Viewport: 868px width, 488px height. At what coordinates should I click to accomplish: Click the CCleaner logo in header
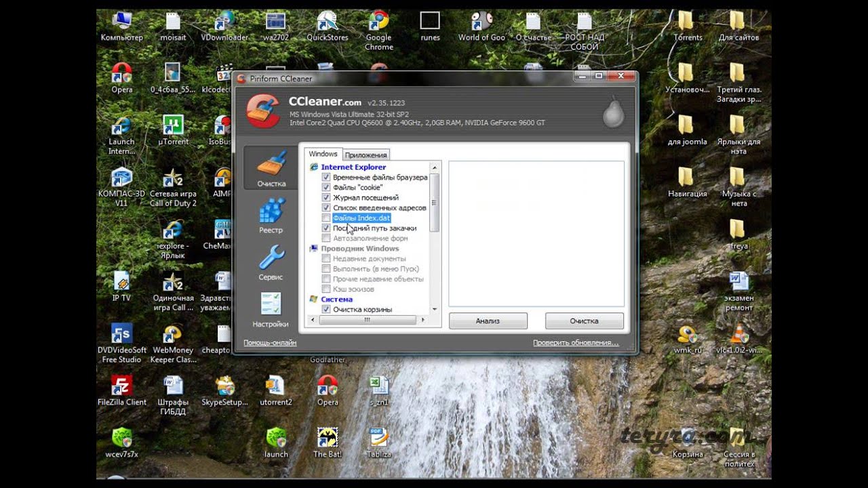coord(262,110)
